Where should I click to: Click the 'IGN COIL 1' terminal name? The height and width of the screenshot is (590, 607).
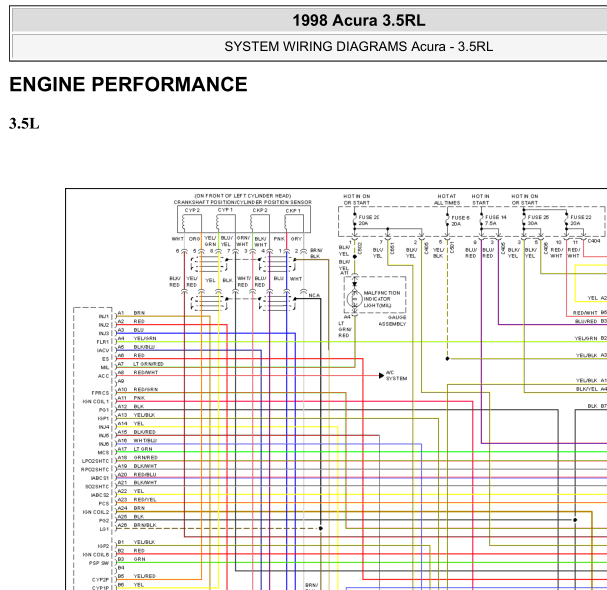96,402
